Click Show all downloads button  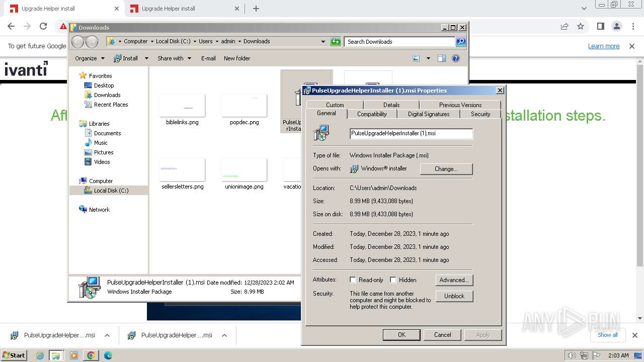pos(608,335)
